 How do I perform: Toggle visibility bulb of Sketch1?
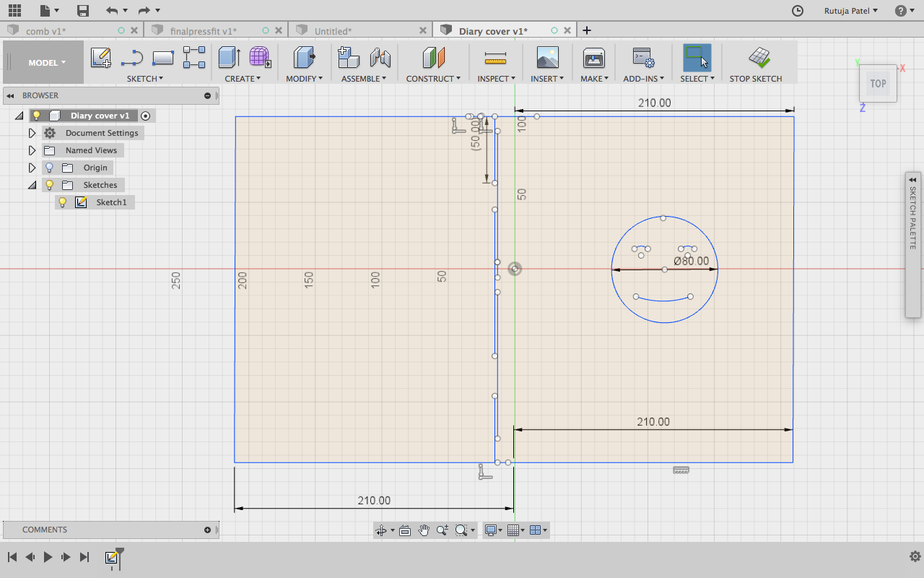click(63, 202)
